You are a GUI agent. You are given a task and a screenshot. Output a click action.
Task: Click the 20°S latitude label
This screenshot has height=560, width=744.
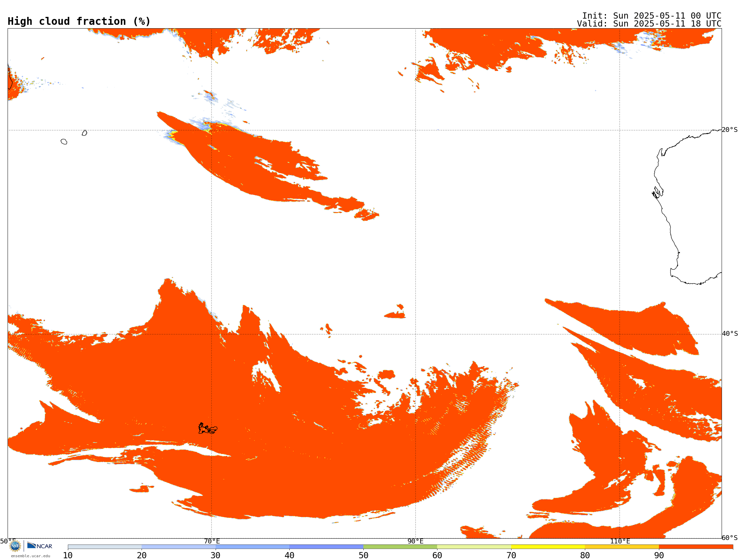(730, 130)
